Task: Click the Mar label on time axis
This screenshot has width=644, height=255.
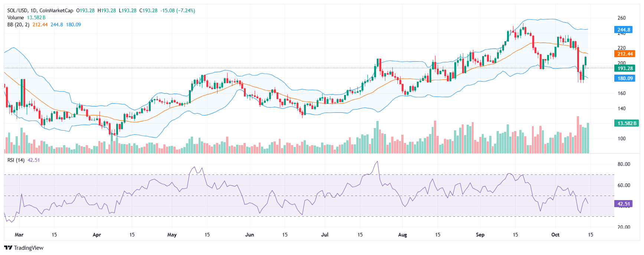Action: [19, 235]
